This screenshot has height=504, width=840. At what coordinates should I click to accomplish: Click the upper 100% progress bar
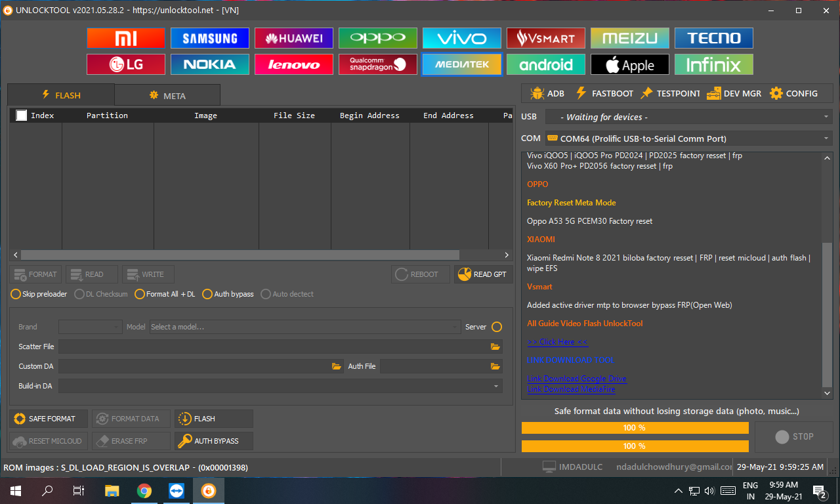pyautogui.click(x=635, y=428)
